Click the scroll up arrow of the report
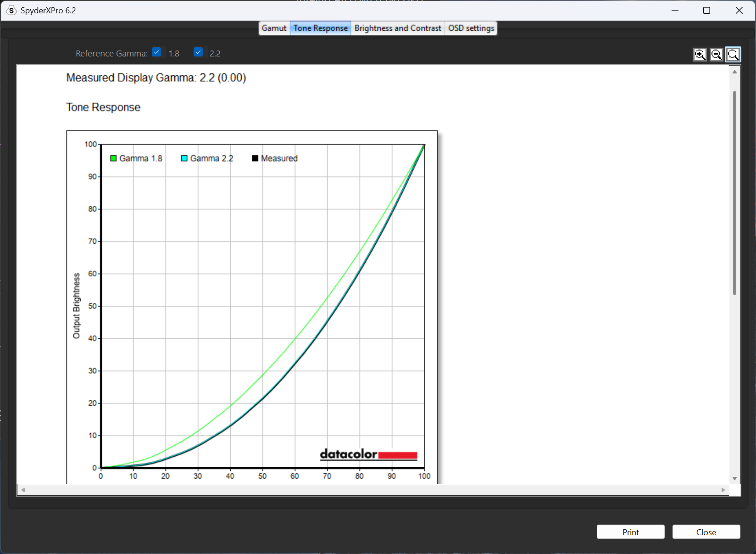Image resolution: width=756 pixels, height=554 pixels. (734, 72)
